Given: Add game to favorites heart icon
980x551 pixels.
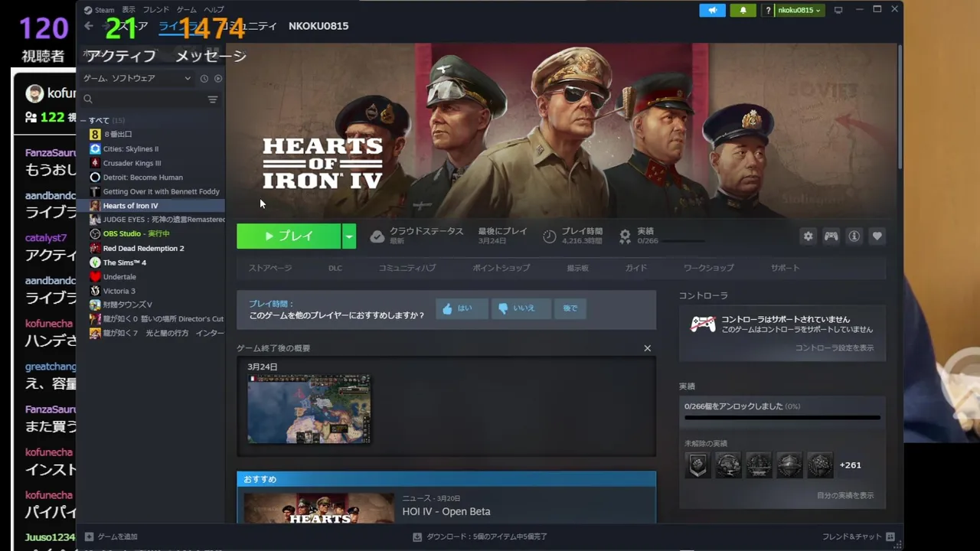Looking at the screenshot, I should tap(877, 236).
